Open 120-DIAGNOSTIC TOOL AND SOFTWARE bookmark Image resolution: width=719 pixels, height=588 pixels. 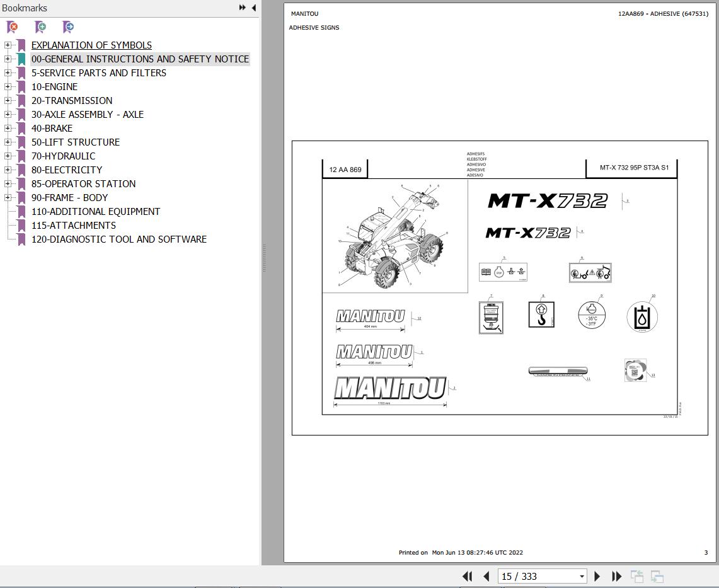tap(119, 239)
